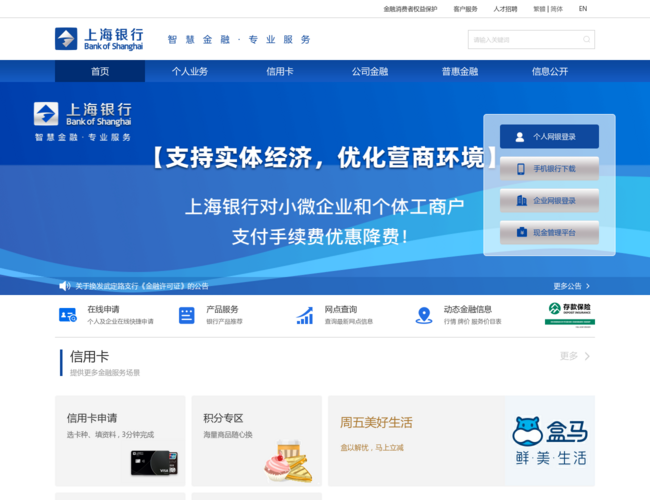Click the announcement speaker icon
650x500 pixels.
pos(64,286)
